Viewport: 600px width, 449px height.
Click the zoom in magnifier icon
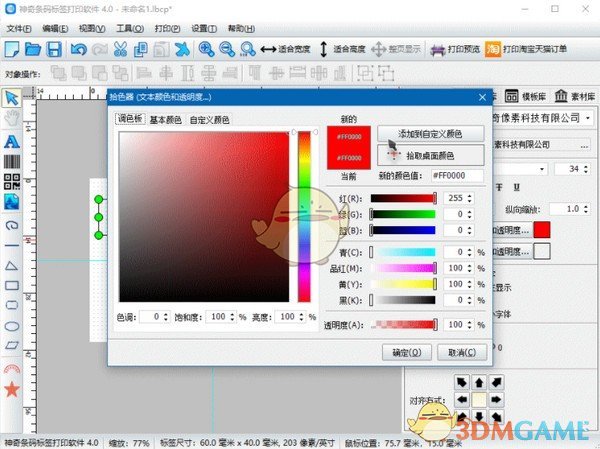pyautogui.click(x=206, y=49)
